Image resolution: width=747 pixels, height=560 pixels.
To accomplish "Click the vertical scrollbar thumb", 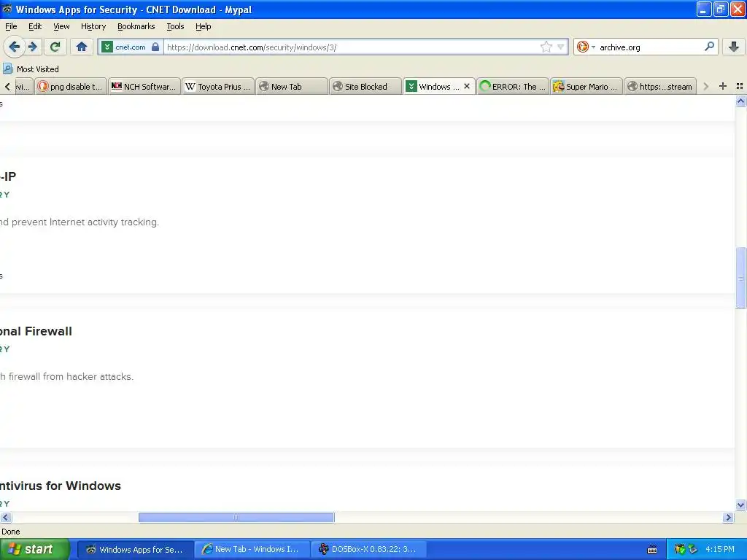I will (740, 278).
